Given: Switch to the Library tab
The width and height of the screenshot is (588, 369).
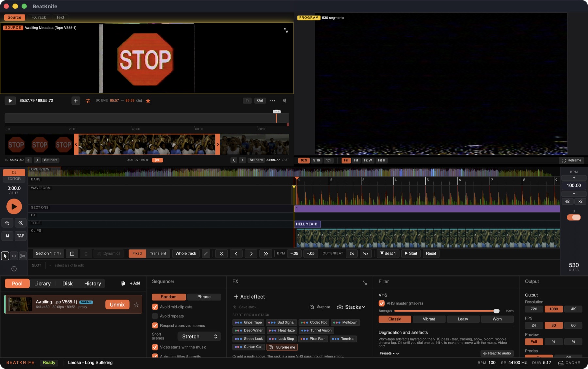Looking at the screenshot, I should tap(42, 284).
